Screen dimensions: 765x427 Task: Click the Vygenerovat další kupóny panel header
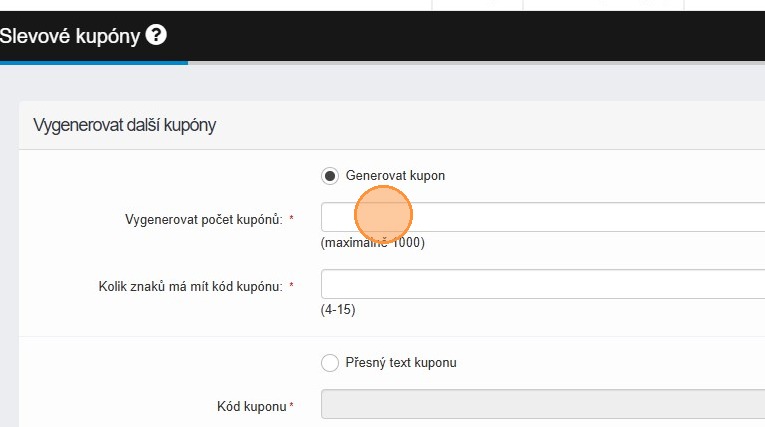click(125, 125)
